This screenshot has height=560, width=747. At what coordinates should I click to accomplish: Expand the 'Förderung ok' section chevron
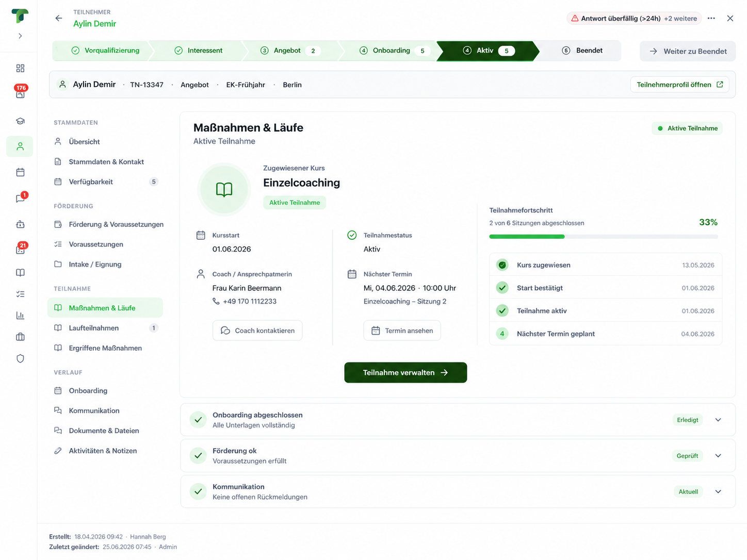718,456
